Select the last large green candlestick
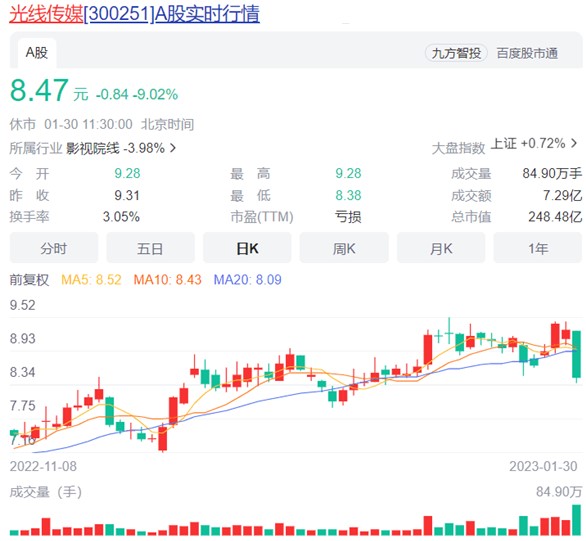586x541 pixels. pyautogui.click(x=577, y=354)
